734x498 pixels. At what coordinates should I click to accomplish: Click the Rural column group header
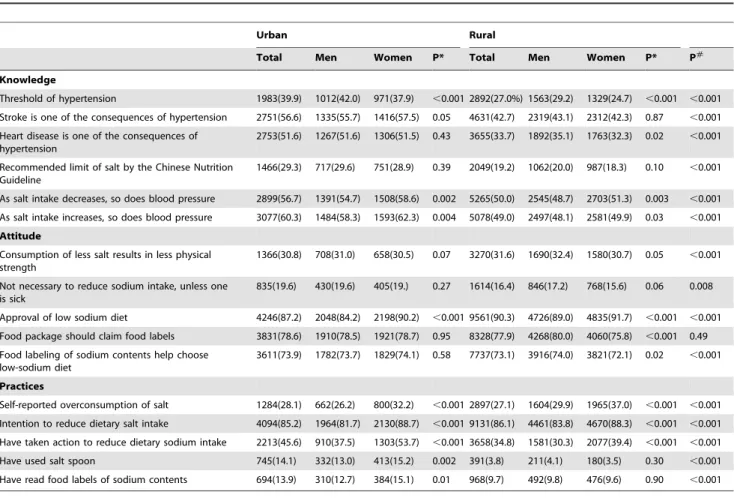click(482, 35)
